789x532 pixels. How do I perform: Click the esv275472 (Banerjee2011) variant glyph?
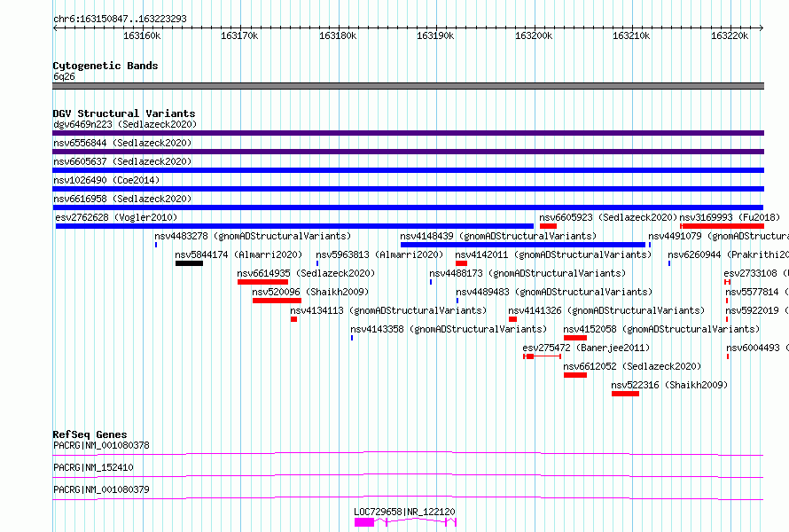click(542, 356)
